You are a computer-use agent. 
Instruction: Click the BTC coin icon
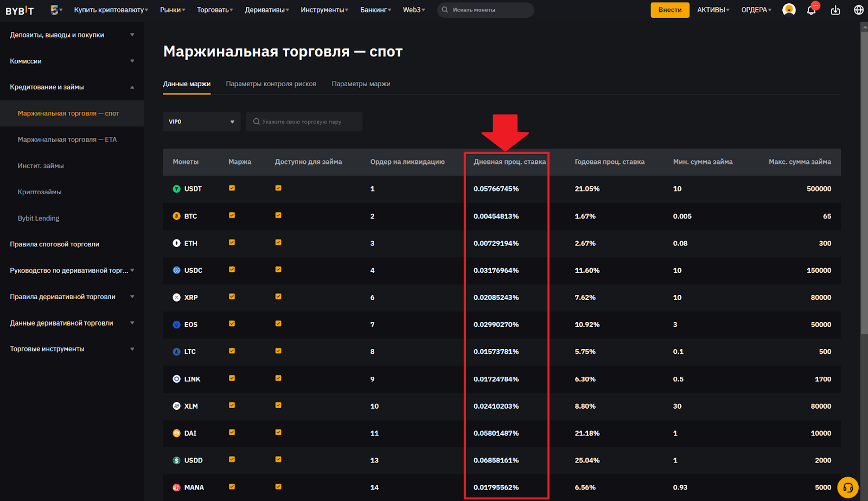[176, 216]
